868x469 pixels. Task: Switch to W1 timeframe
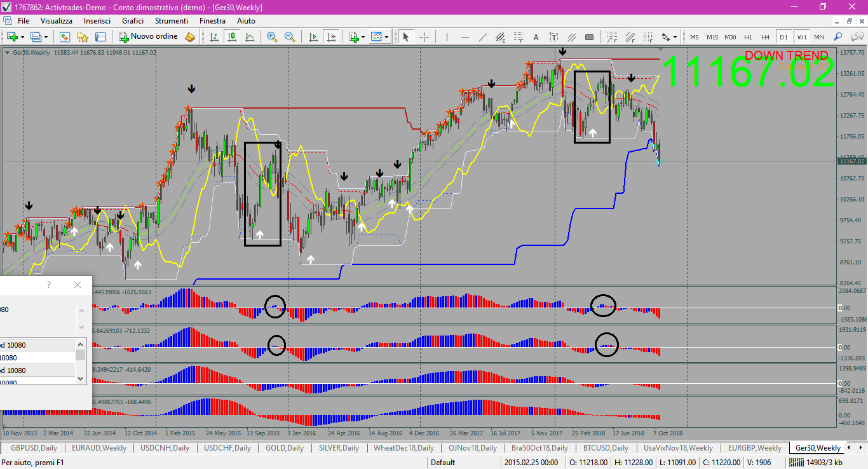click(x=801, y=37)
